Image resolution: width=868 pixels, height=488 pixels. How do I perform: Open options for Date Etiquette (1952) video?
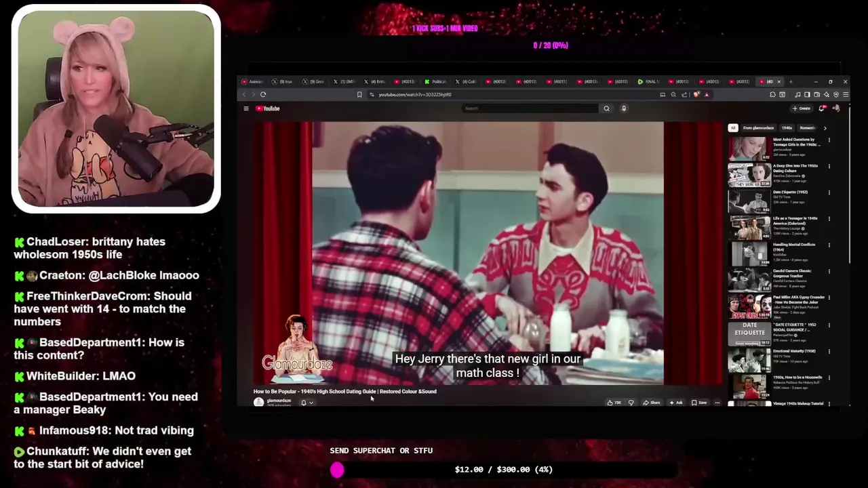pyautogui.click(x=829, y=192)
